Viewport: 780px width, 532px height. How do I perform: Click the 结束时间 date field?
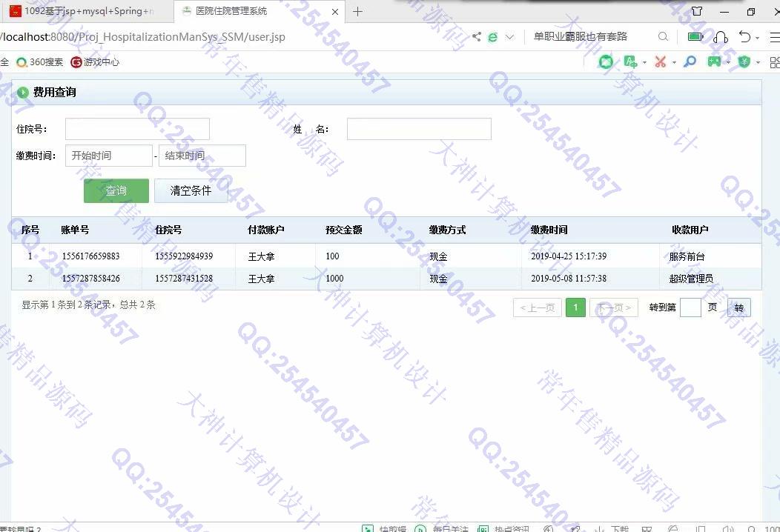pyautogui.click(x=202, y=156)
